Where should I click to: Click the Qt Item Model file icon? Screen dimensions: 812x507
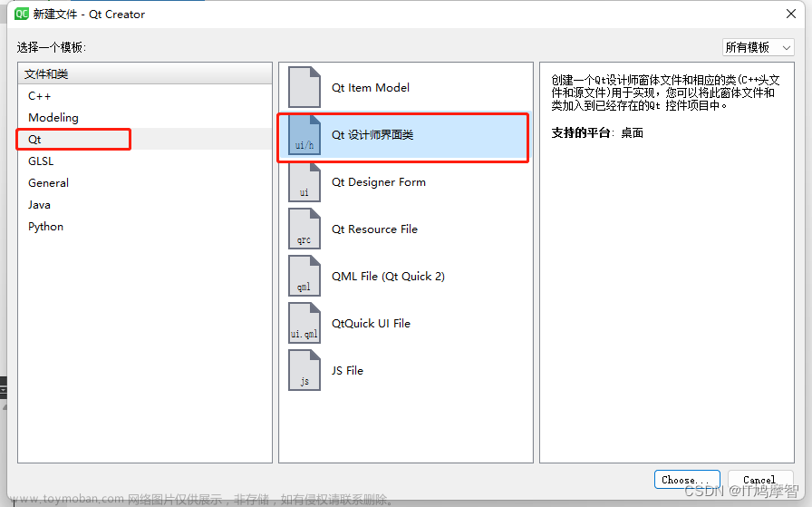[304, 87]
